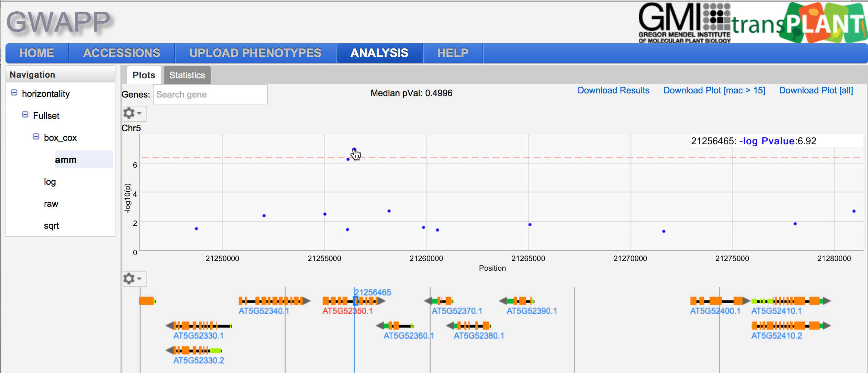Click Download Plot [mac > 15] link
The image size is (868, 373).
coord(714,90)
